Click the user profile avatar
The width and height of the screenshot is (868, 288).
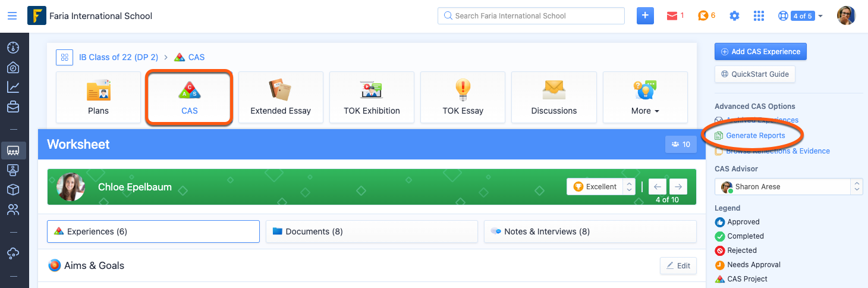point(846,15)
